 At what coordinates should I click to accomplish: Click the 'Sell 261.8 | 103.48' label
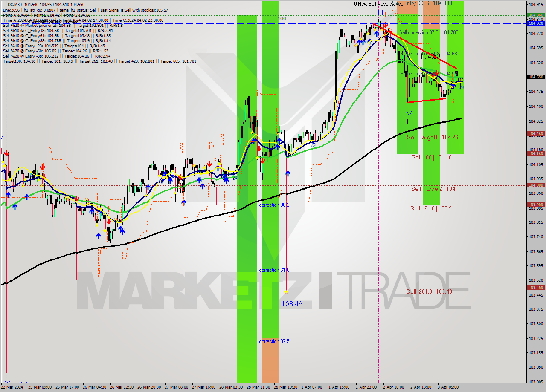pyautogui.click(x=429, y=291)
